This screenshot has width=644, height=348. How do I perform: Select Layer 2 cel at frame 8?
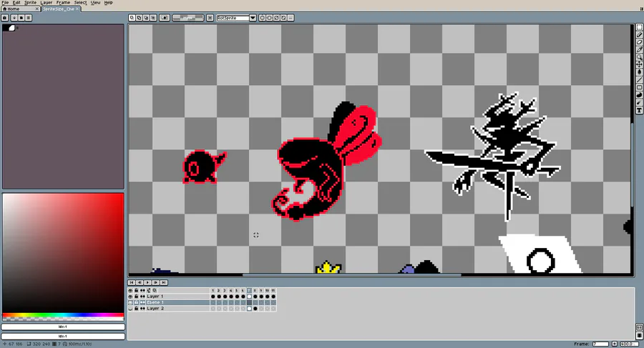(x=255, y=308)
